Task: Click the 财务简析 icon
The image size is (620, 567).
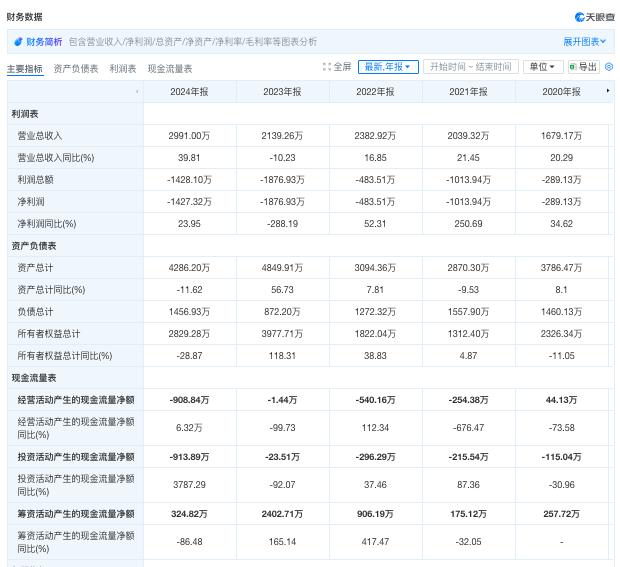Action: [x=18, y=42]
